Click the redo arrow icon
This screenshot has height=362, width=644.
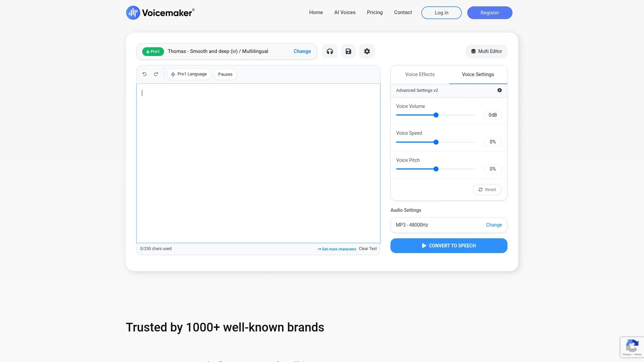click(156, 74)
